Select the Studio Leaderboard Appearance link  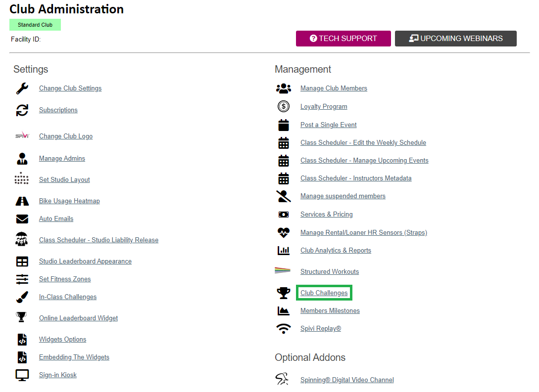click(85, 261)
